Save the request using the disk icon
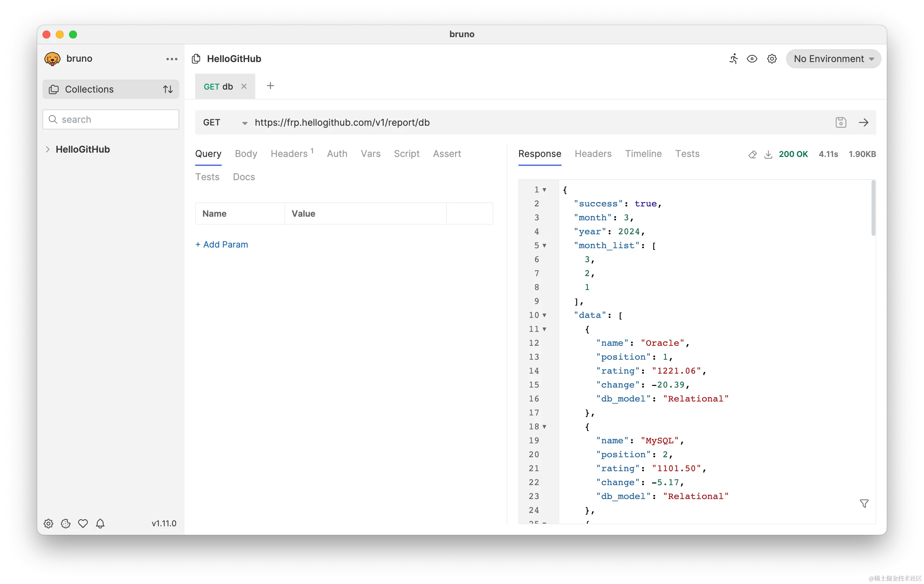Screen dimensions: 924x584 (x=841, y=122)
